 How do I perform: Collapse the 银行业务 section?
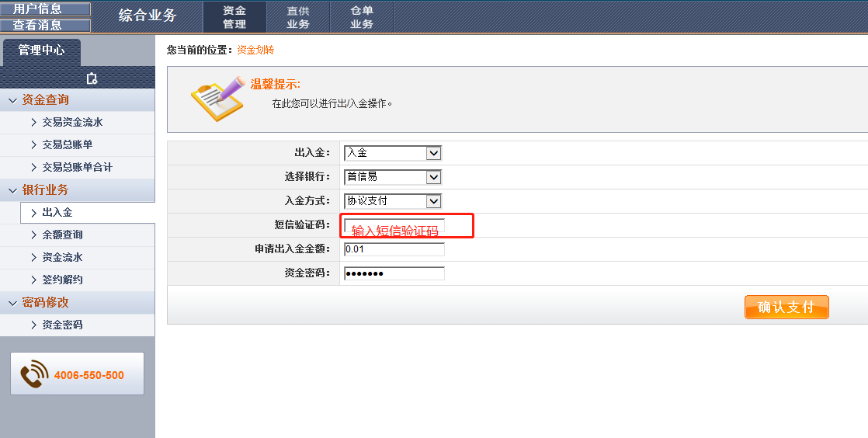coord(78,190)
